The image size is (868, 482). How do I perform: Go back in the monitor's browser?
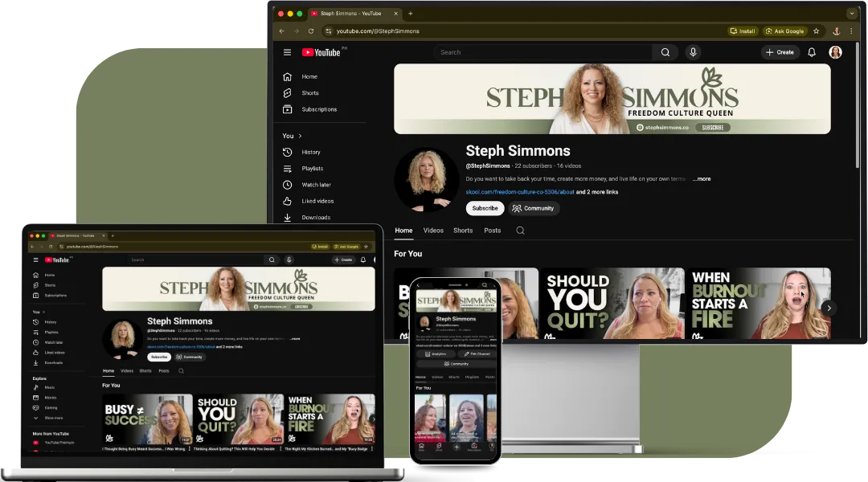(282, 31)
